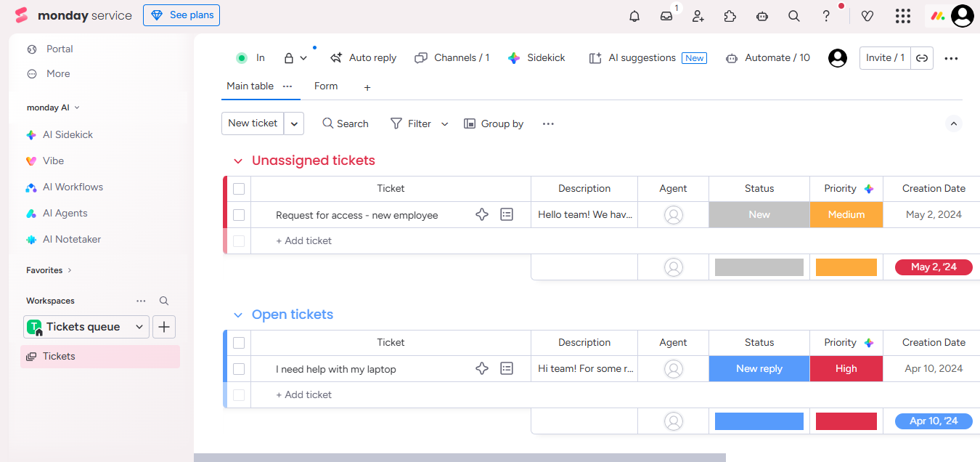This screenshot has width=980, height=462.
Task: Open the board three-dot options menu
Action: pyautogui.click(x=951, y=59)
